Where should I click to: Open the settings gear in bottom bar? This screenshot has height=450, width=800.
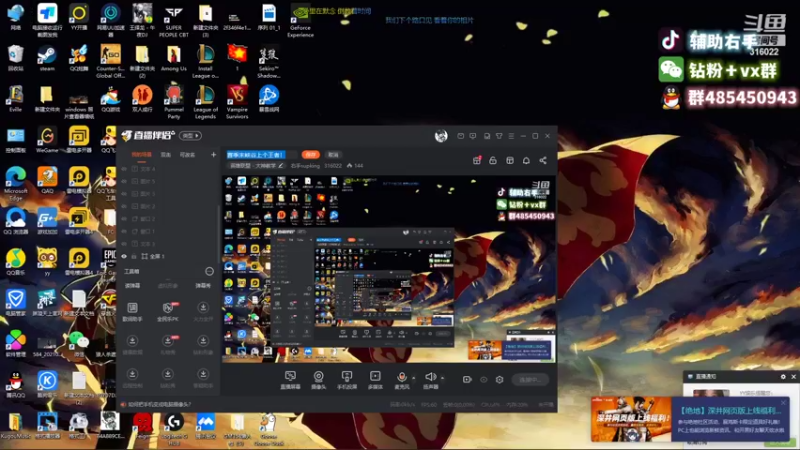499,380
